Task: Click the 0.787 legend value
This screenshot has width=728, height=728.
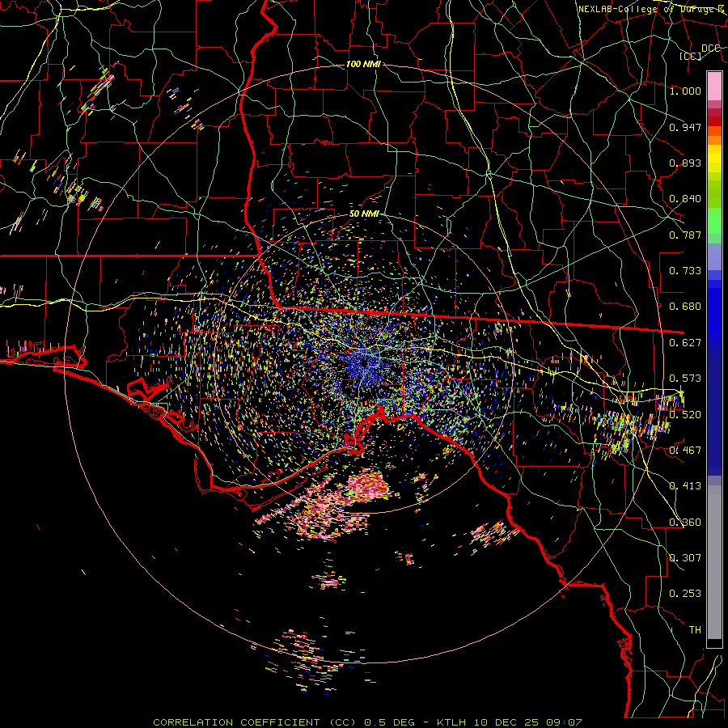Action: tap(685, 235)
